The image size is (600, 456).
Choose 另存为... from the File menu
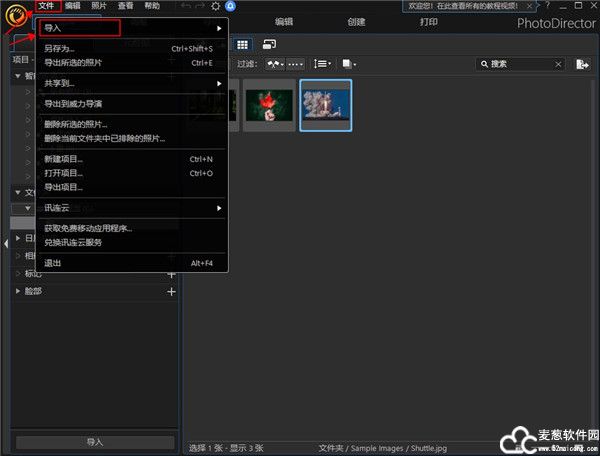(60, 48)
